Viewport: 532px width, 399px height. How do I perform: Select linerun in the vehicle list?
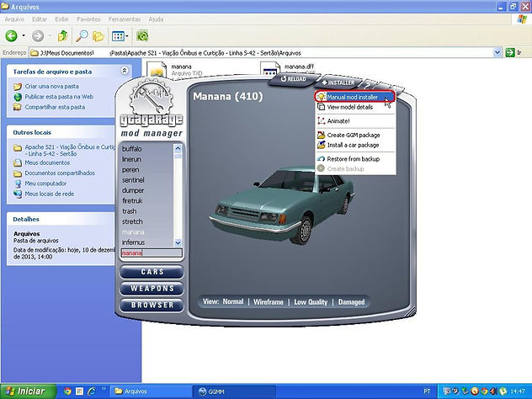(x=131, y=159)
